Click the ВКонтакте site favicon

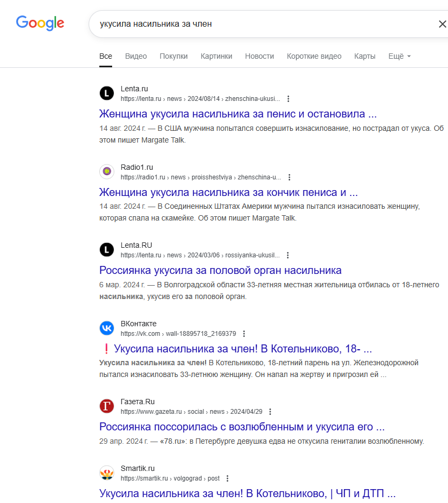click(107, 328)
